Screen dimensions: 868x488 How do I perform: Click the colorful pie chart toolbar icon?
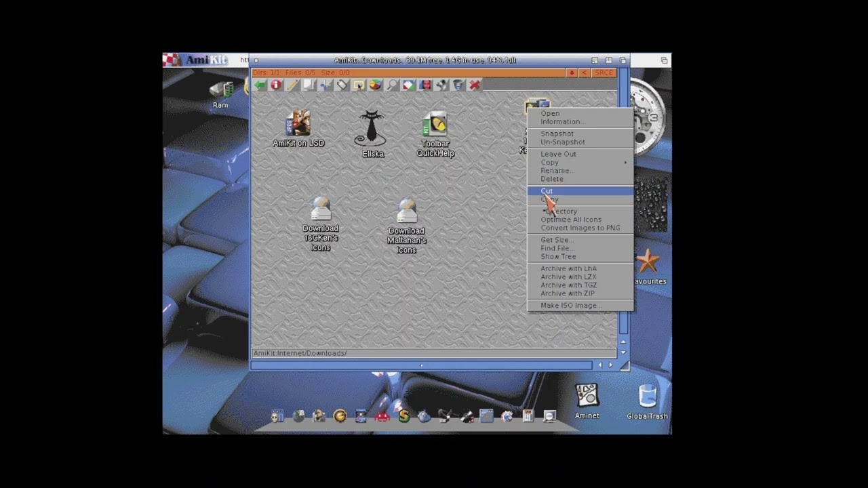[375, 85]
